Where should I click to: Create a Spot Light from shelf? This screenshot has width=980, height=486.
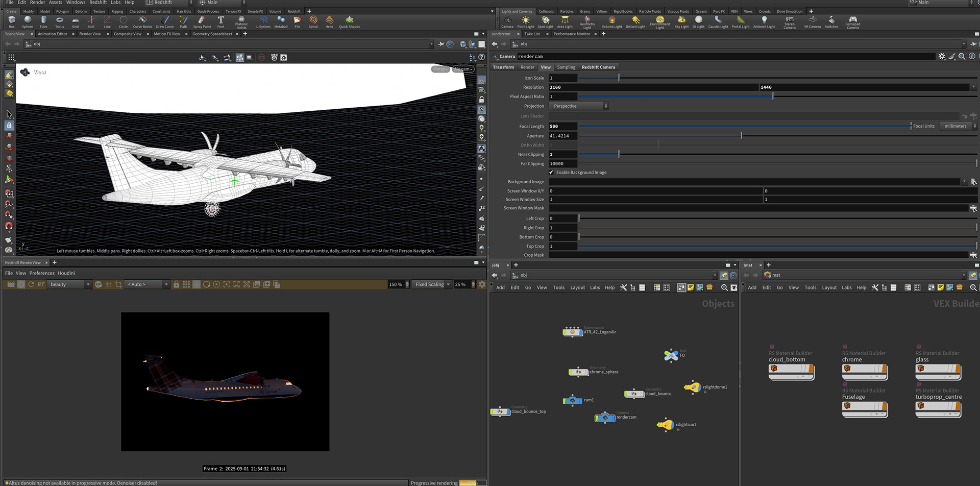click(x=545, y=21)
